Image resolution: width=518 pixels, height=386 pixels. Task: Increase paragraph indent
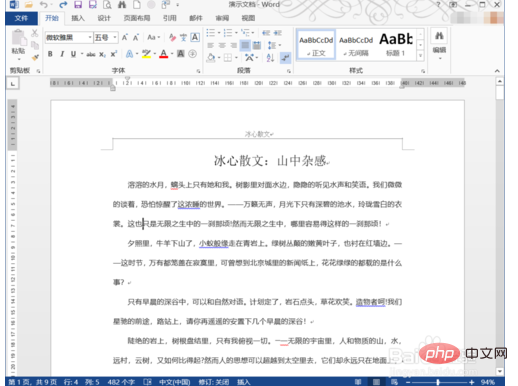coord(278,33)
